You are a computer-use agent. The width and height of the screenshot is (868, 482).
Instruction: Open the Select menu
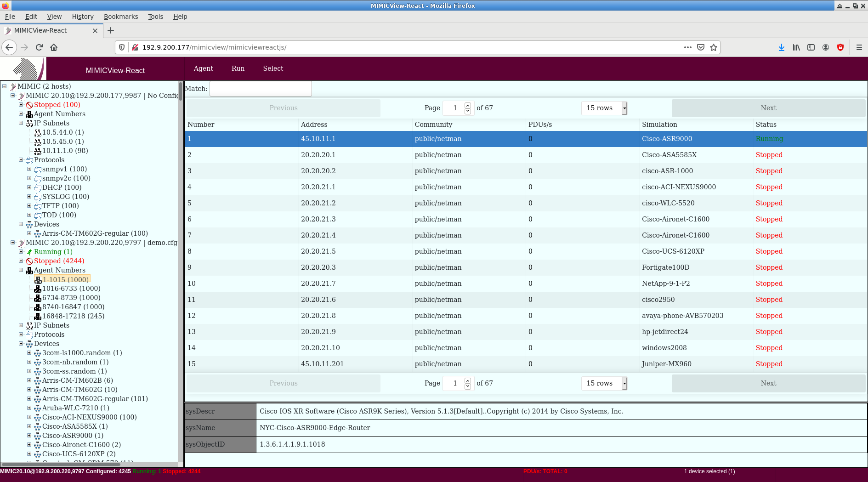click(273, 68)
